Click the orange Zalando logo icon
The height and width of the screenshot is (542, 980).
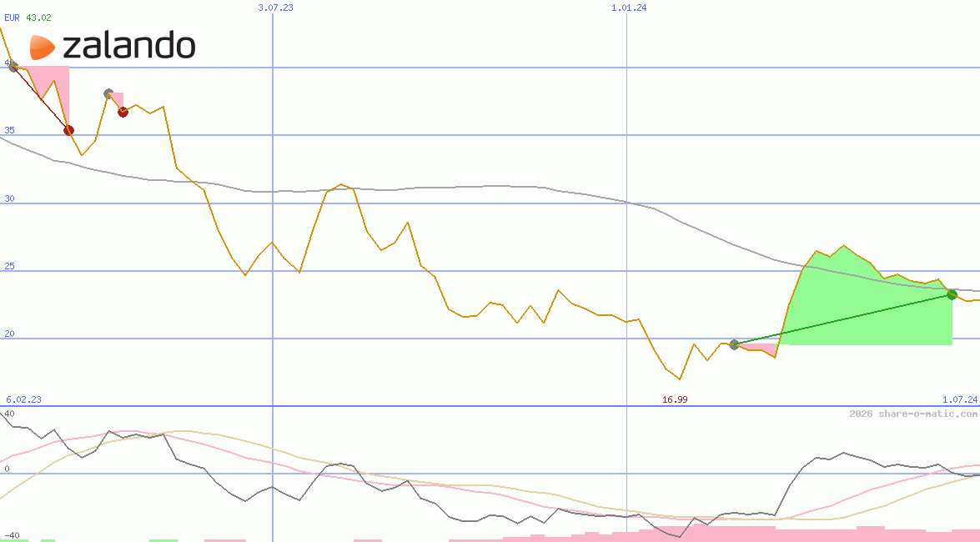coord(42,48)
